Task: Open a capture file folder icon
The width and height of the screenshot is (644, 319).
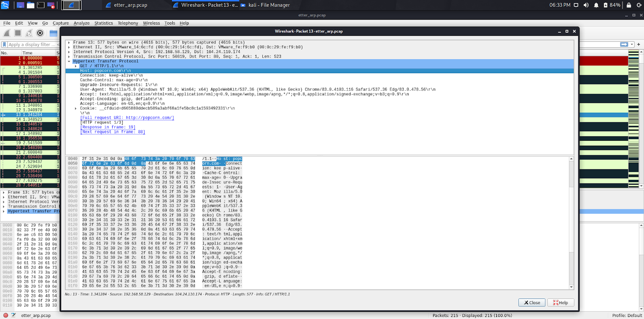Action: pyautogui.click(x=54, y=33)
